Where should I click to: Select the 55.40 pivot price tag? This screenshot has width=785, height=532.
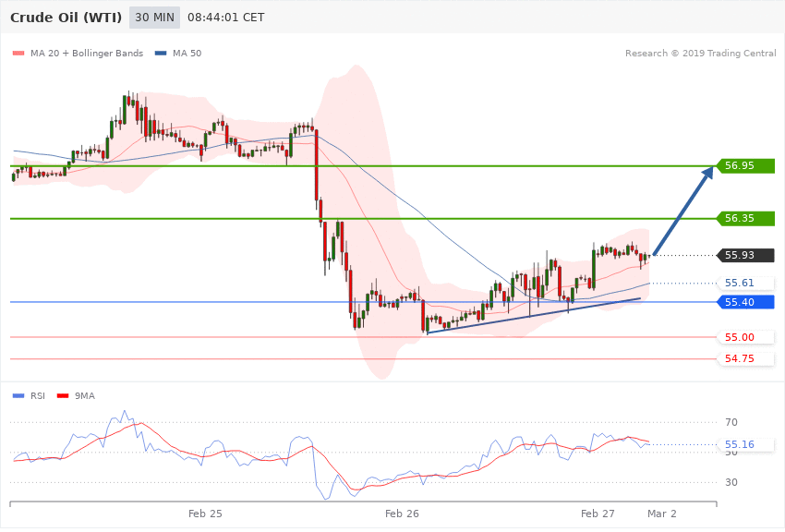point(746,302)
